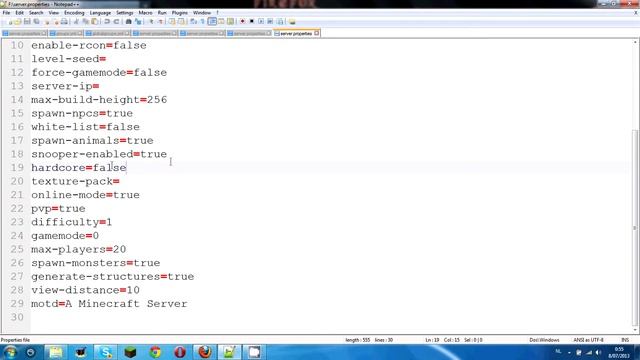Click the Zoom Out toolbar icon
Viewport: 640px width, 360px height.
click(160, 21)
